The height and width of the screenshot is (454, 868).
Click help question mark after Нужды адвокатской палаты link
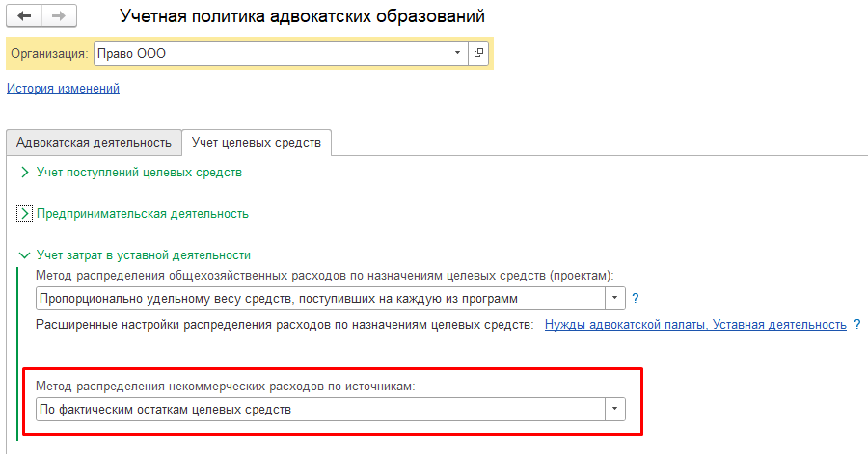(x=856, y=325)
